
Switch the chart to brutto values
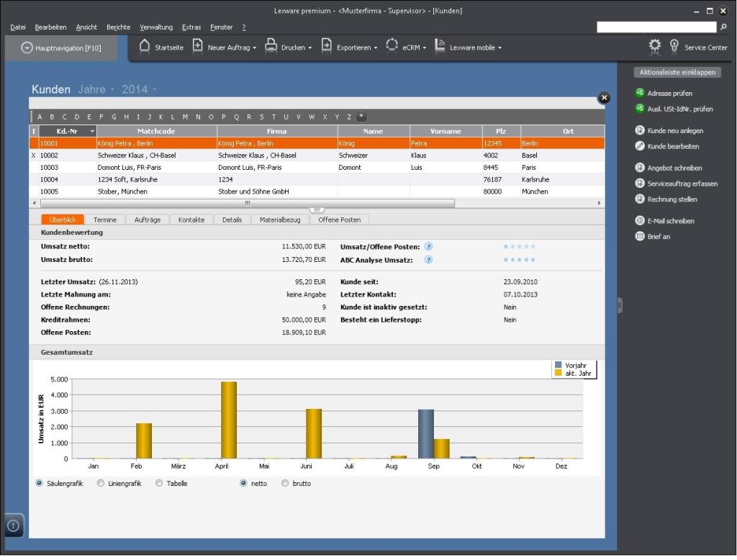click(x=285, y=483)
